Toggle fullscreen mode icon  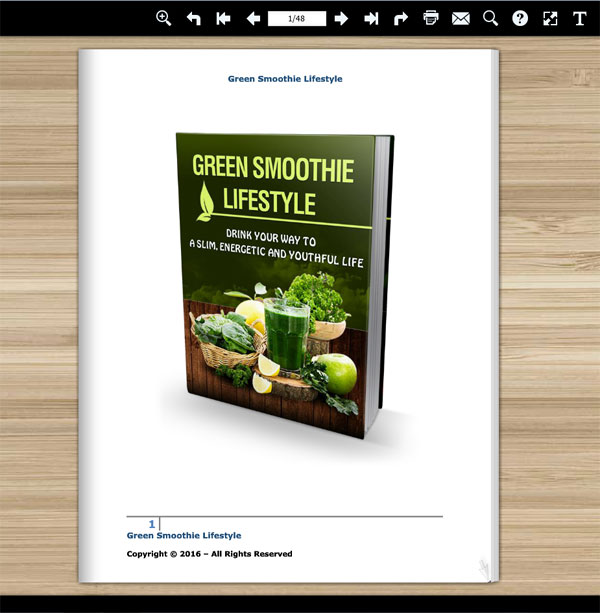[550, 18]
